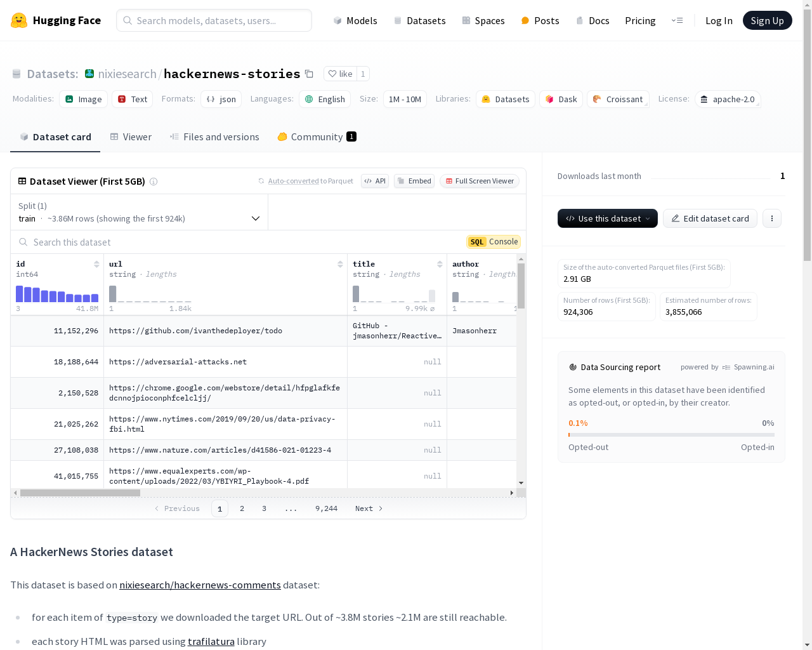Click the apache-2.0 license tag
812x650 pixels.
[x=728, y=99]
